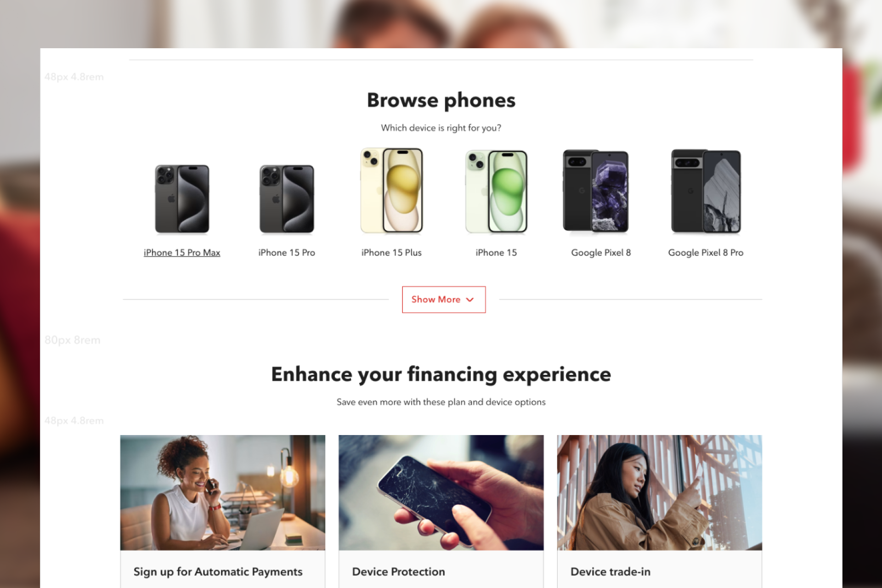
Task: Click the cracked phone screen image
Action: [441, 492]
